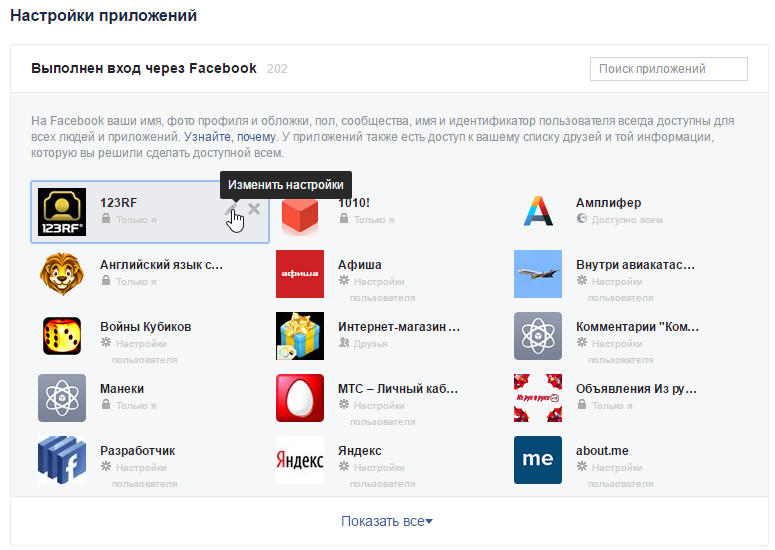This screenshot has width=775, height=550.
Task: Click the Только я label under Манеки
Action: [x=136, y=406]
